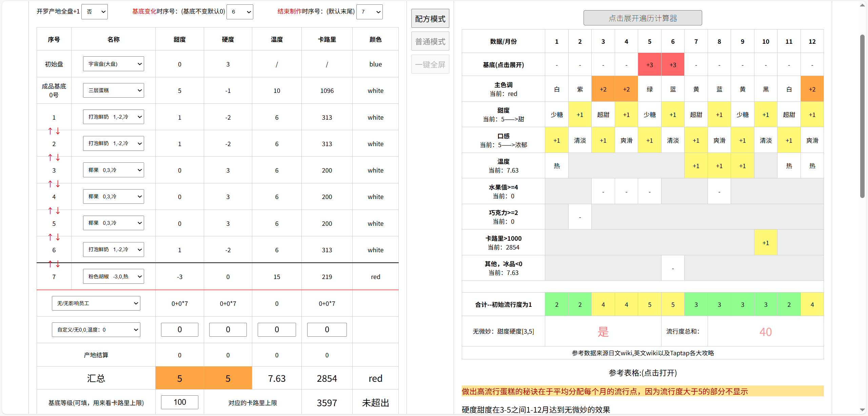
Task: Focus the custom 卡路里 input field
Action: 327,330
